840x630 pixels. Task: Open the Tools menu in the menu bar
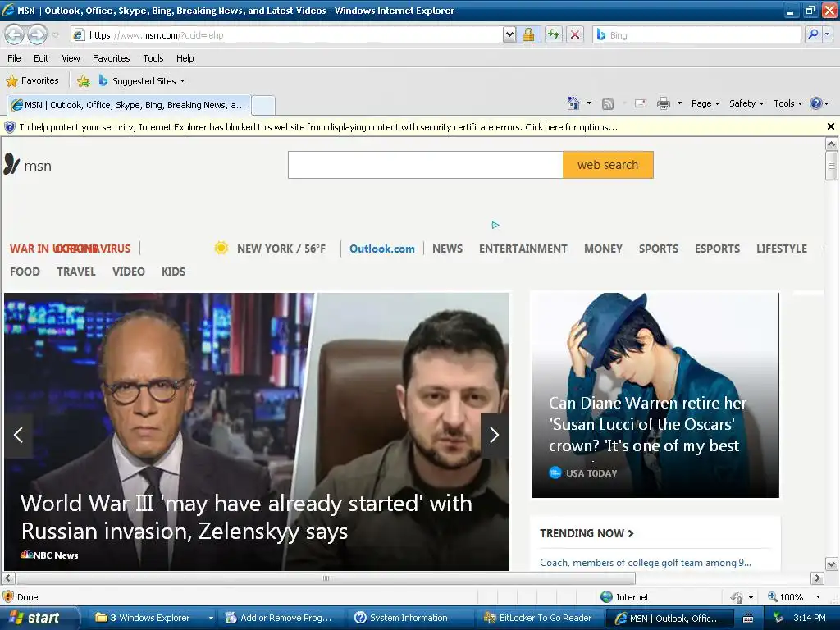tap(153, 58)
